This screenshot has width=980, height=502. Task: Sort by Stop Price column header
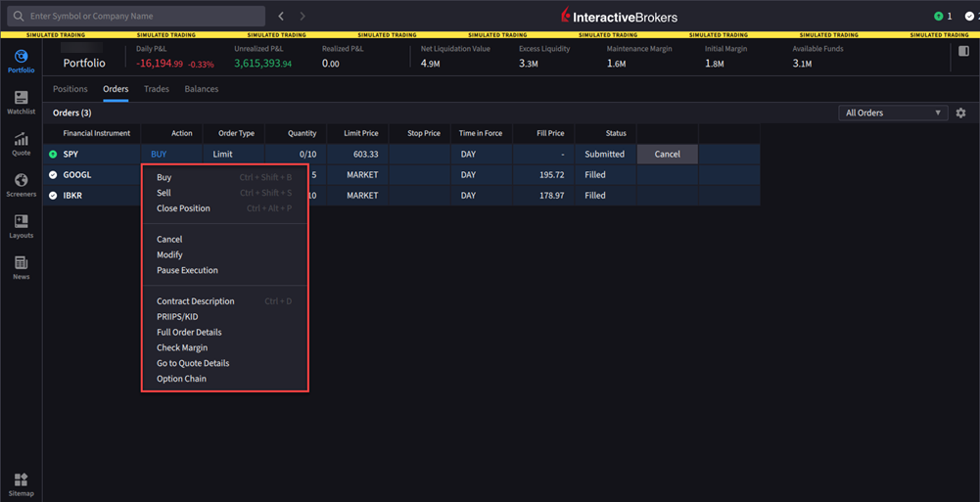[x=419, y=133]
